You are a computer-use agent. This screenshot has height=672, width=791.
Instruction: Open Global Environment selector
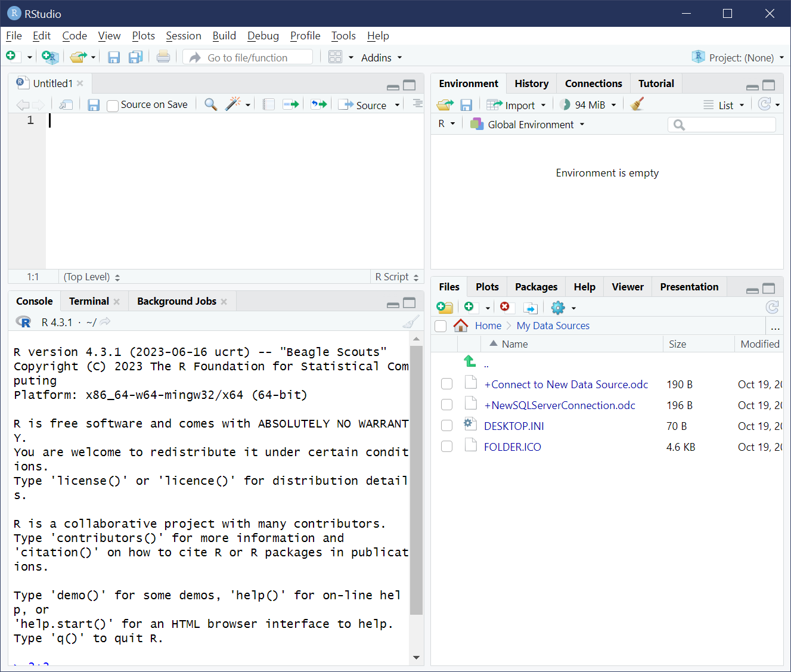click(x=528, y=125)
